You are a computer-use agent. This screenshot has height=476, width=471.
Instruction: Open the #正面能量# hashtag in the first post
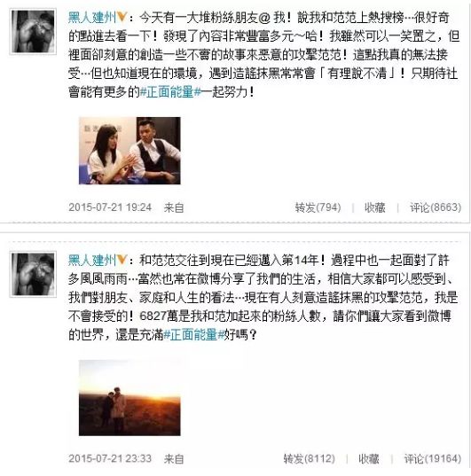click(x=170, y=92)
